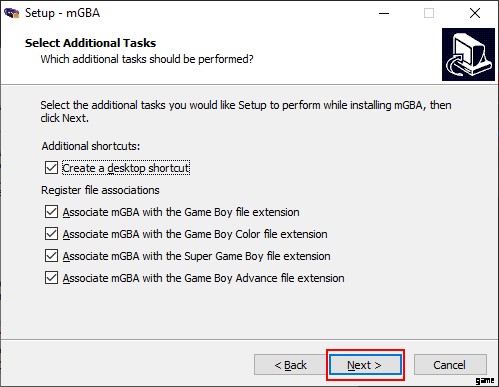Image resolution: width=499 pixels, height=387 pixels.
Task: Click the small 'game' watermark at the corner
Action: click(x=485, y=380)
